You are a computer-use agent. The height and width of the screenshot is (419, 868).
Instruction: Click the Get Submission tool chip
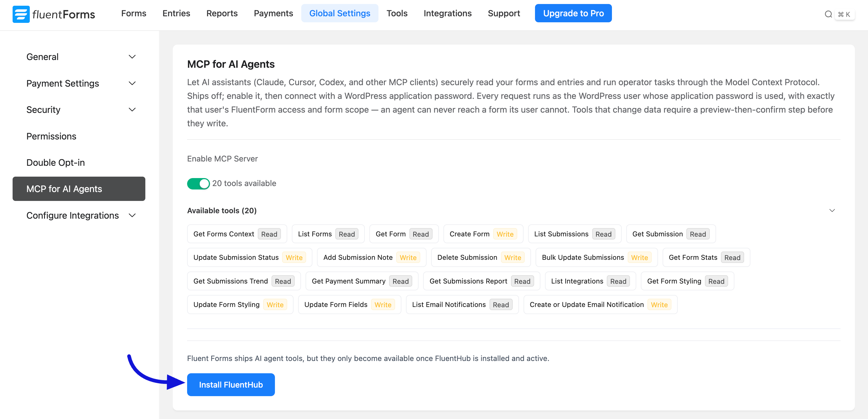[x=671, y=234]
